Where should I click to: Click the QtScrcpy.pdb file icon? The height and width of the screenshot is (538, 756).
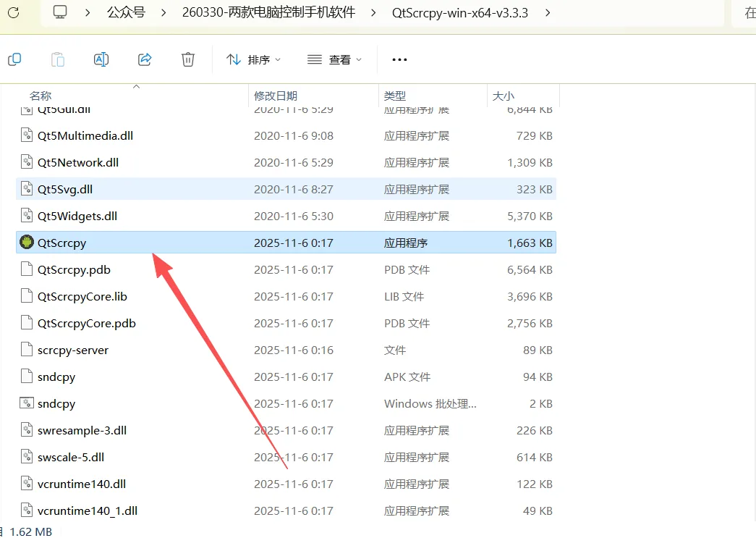(27, 269)
